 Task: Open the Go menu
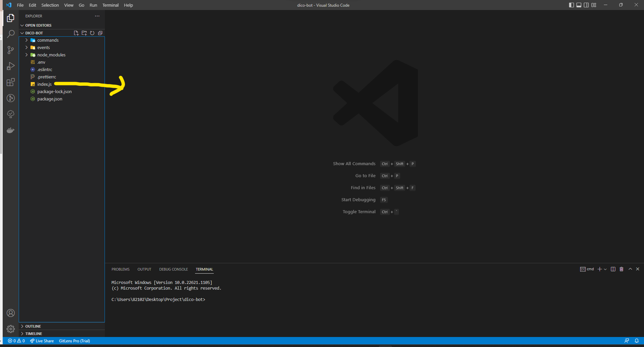coord(82,5)
